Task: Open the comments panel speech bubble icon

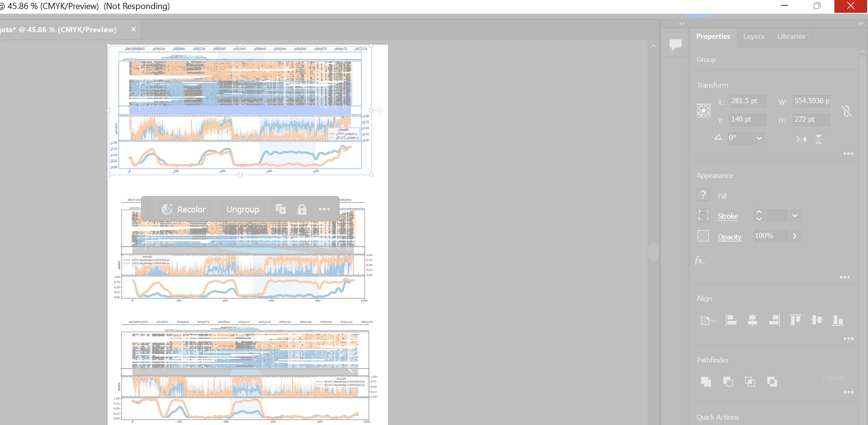Action: coord(675,44)
